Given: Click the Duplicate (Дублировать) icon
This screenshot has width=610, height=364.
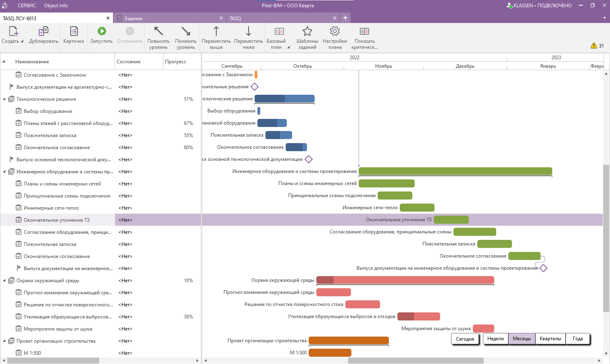Looking at the screenshot, I should tap(43, 32).
